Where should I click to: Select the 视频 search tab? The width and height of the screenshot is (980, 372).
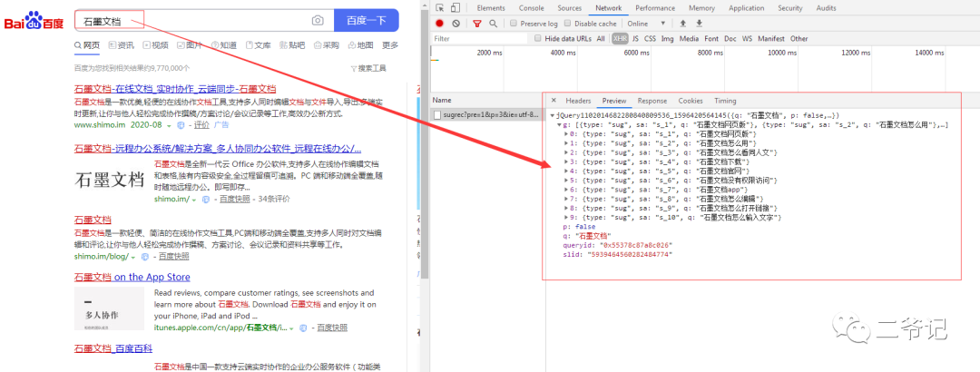pyautogui.click(x=156, y=45)
